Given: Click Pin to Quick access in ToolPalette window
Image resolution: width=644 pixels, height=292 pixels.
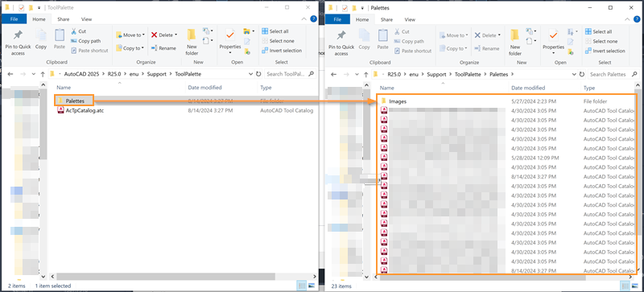Looking at the screenshot, I should [18, 43].
